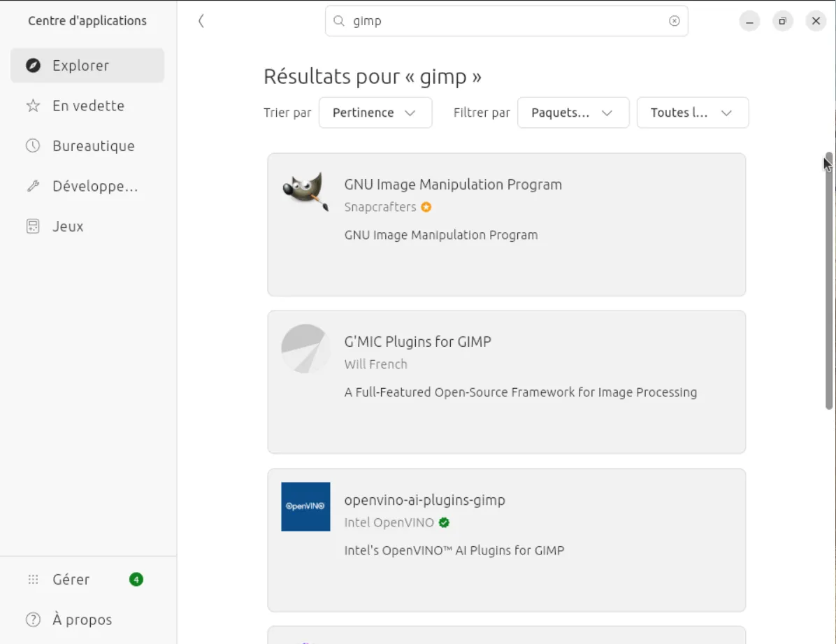
Task: Minimize the application window
Action: click(749, 22)
